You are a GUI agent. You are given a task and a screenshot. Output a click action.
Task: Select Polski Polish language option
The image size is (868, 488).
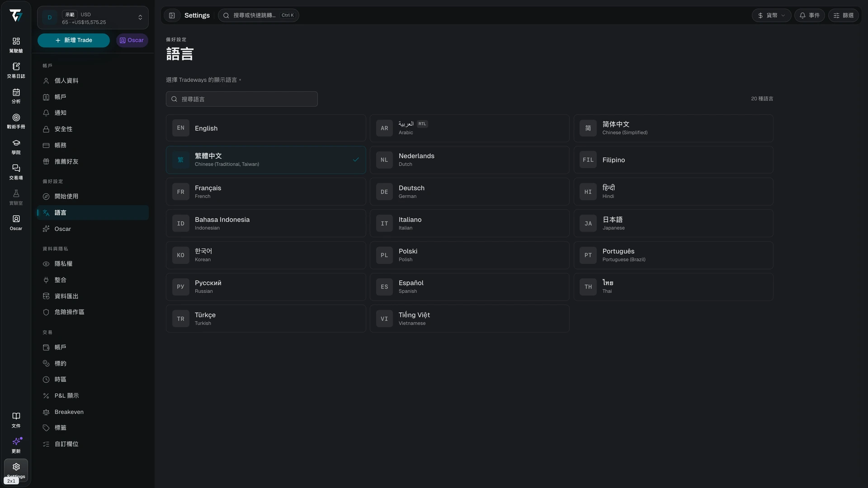[469, 255]
